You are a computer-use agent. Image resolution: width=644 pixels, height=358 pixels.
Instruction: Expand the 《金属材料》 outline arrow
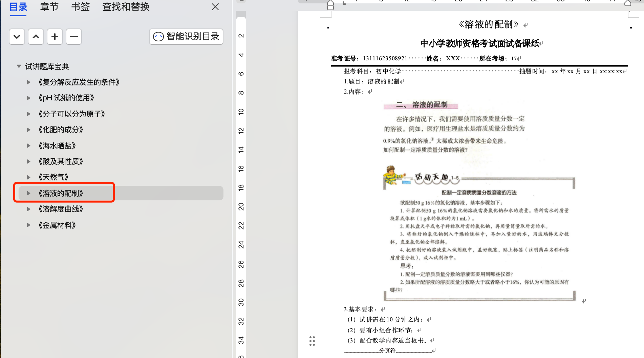[x=29, y=225]
